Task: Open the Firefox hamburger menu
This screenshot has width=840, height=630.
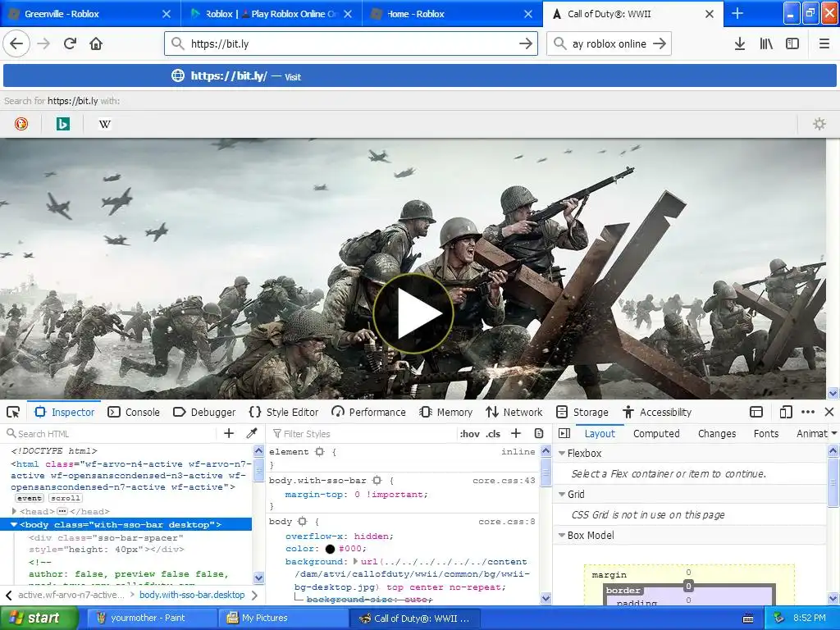Action: pyautogui.click(x=824, y=43)
